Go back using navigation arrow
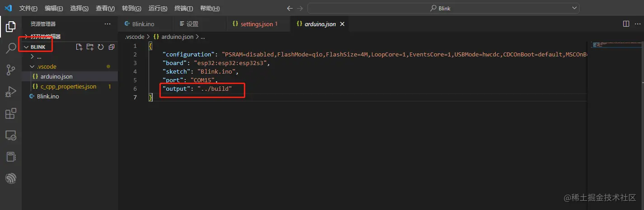Viewport: 644px width, 210px height. (x=290, y=8)
